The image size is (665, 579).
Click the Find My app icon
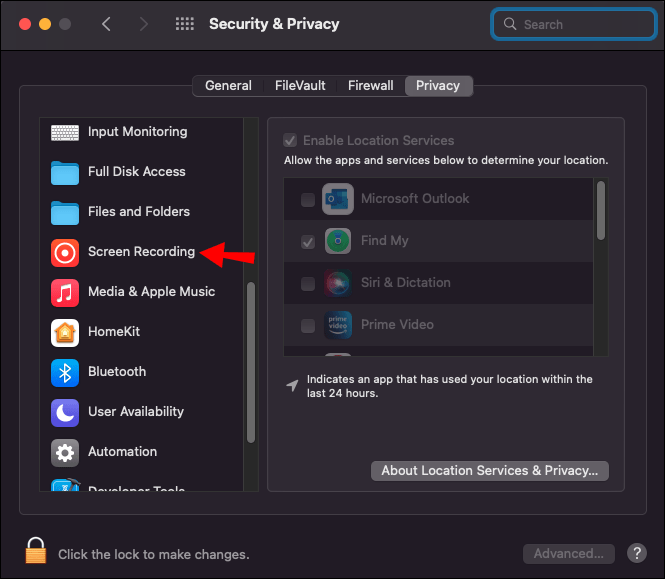pos(338,241)
